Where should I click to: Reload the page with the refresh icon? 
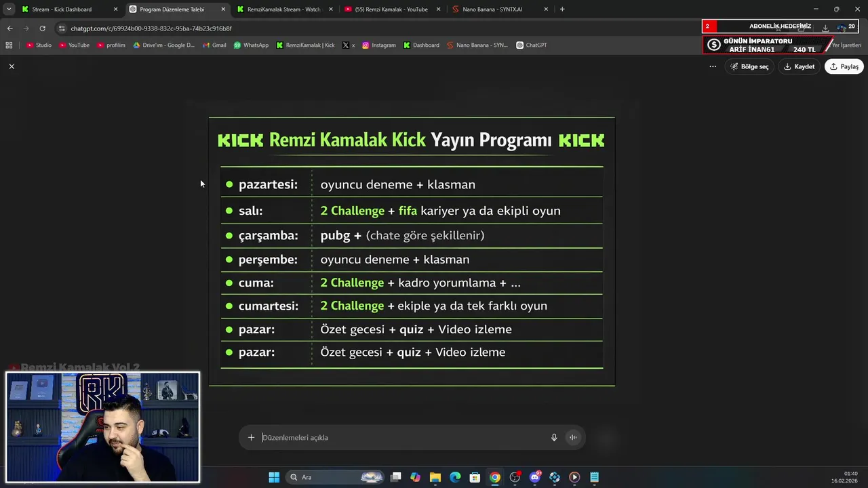pos(42,28)
